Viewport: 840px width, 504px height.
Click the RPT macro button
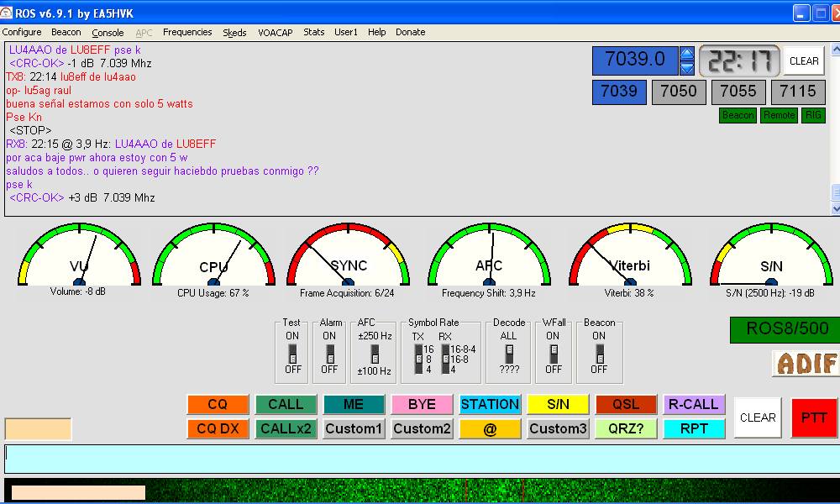(x=694, y=429)
